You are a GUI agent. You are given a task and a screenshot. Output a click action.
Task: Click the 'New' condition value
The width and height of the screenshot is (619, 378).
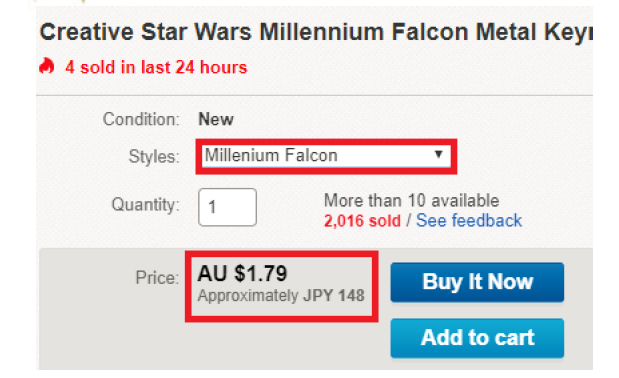tap(216, 119)
